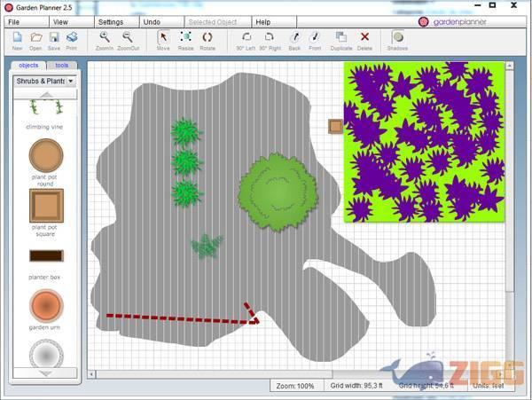Open the View menu
This screenshot has height=400, width=532.
(60, 21)
